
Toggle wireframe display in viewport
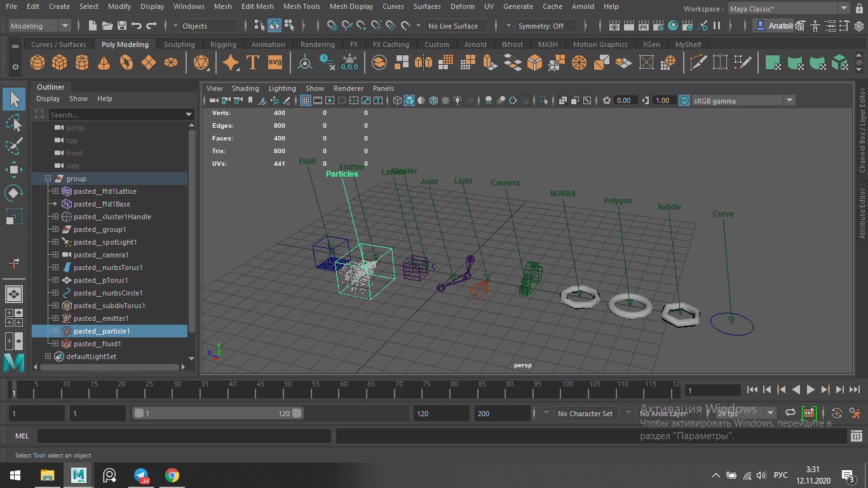coord(397,100)
